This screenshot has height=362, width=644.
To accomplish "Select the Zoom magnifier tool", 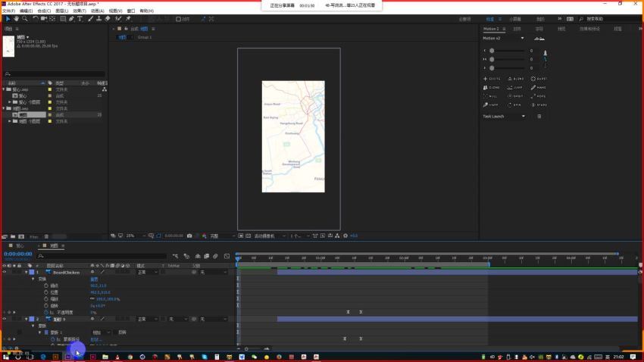I will pos(25,19).
